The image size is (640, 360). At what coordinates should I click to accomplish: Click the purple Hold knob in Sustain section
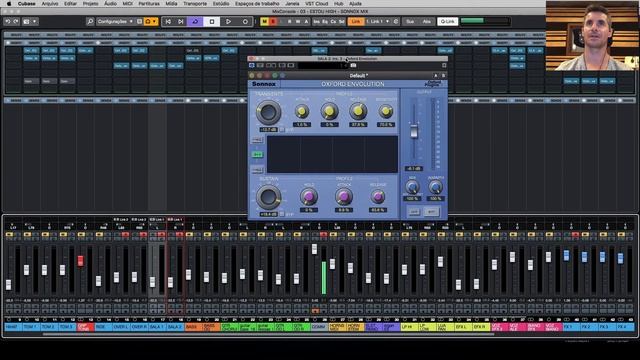pyautogui.click(x=309, y=197)
